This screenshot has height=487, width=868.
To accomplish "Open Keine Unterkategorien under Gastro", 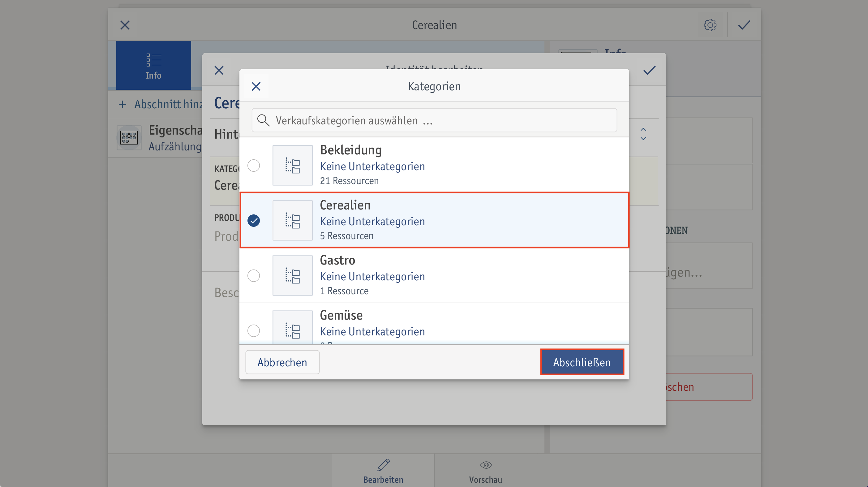I will (x=372, y=277).
